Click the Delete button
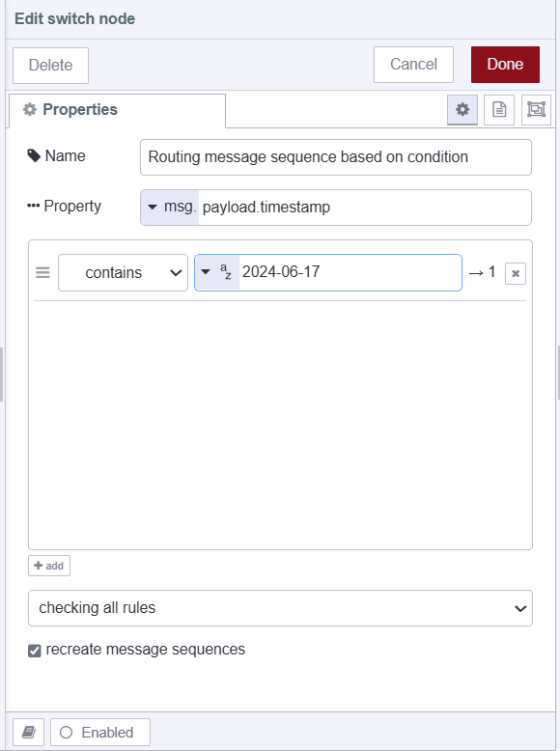The image size is (560, 751). click(x=51, y=65)
